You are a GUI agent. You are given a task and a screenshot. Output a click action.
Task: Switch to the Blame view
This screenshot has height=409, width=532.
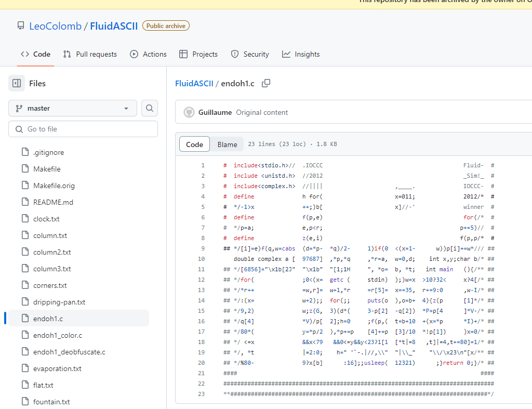[228, 144]
